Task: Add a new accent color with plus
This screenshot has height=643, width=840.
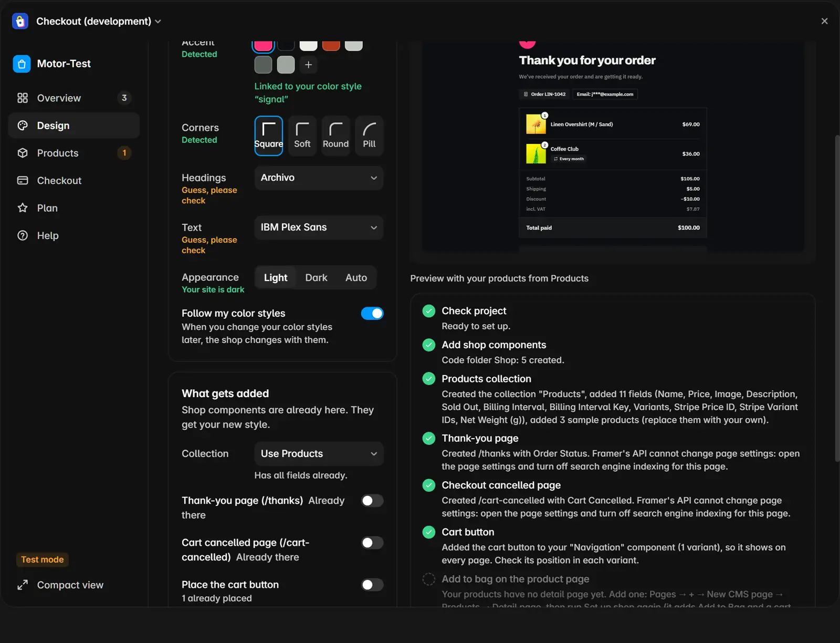Action: click(309, 65)
